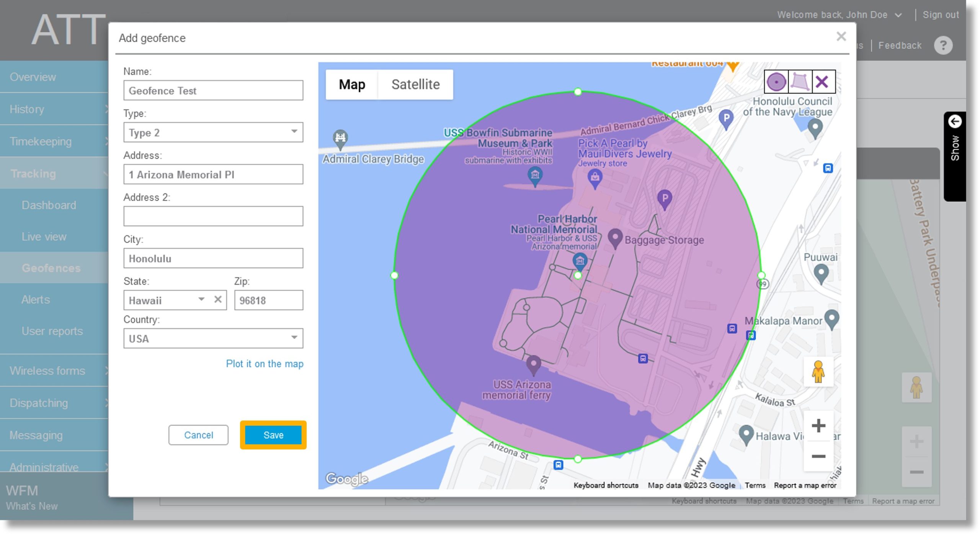The height and width of the screenshot is (534, 980).
Task: Click the Honolulu Council Navy League pin
Action: tap(815, 128)
